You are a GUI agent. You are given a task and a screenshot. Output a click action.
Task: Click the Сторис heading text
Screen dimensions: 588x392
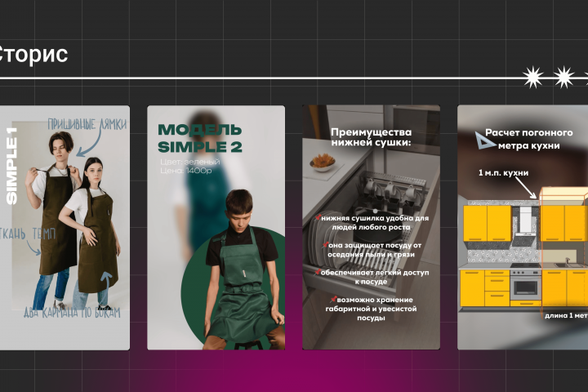coord(33,54)
